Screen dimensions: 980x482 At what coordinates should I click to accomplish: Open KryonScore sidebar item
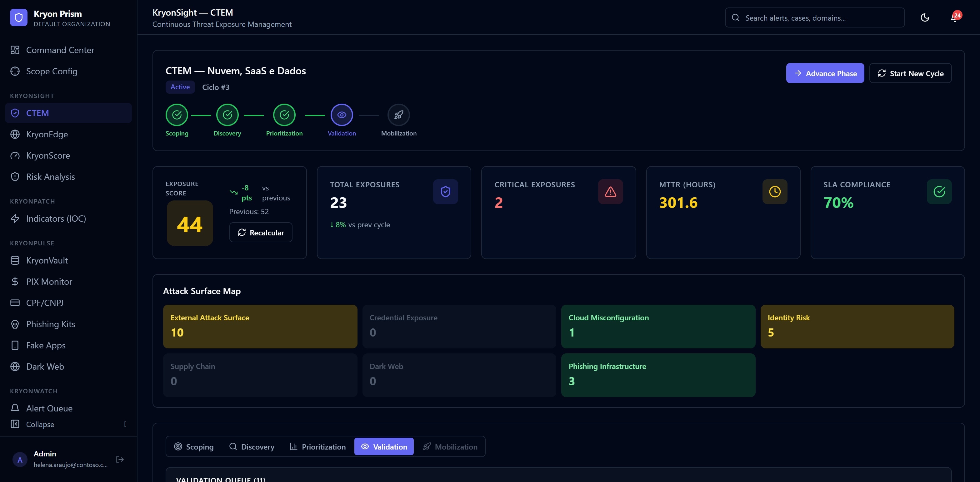tap(68, 155)
